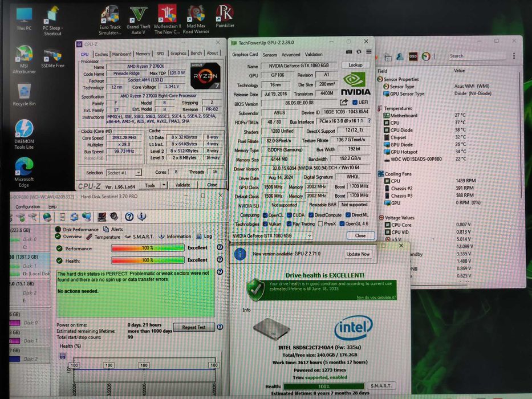Open the This PC desktop icon
Image resolution: width=532 pixels, height=399 pixels.
tap(24, 19)
